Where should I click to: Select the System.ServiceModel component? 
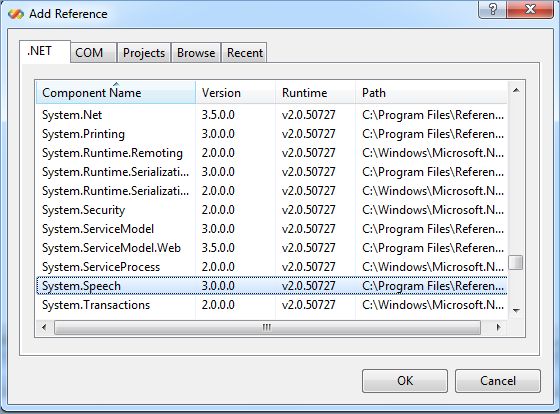[x=271, y=229]
